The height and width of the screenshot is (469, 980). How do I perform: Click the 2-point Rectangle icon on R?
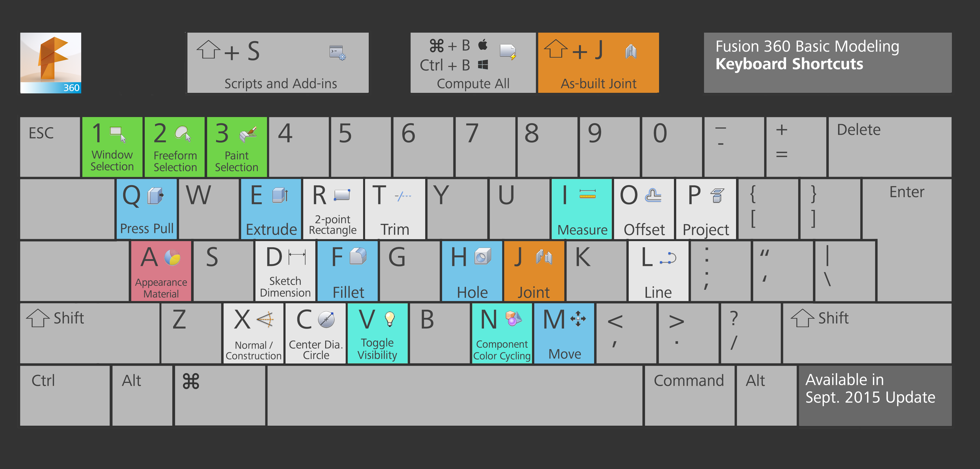342,195
